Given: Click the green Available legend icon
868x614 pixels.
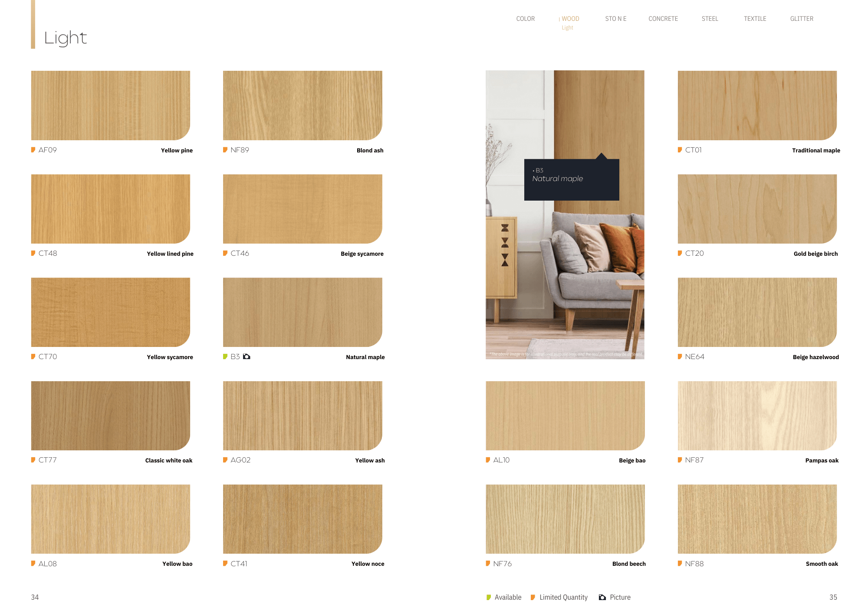Looking at the screenshot, I should tap(489, 597).
